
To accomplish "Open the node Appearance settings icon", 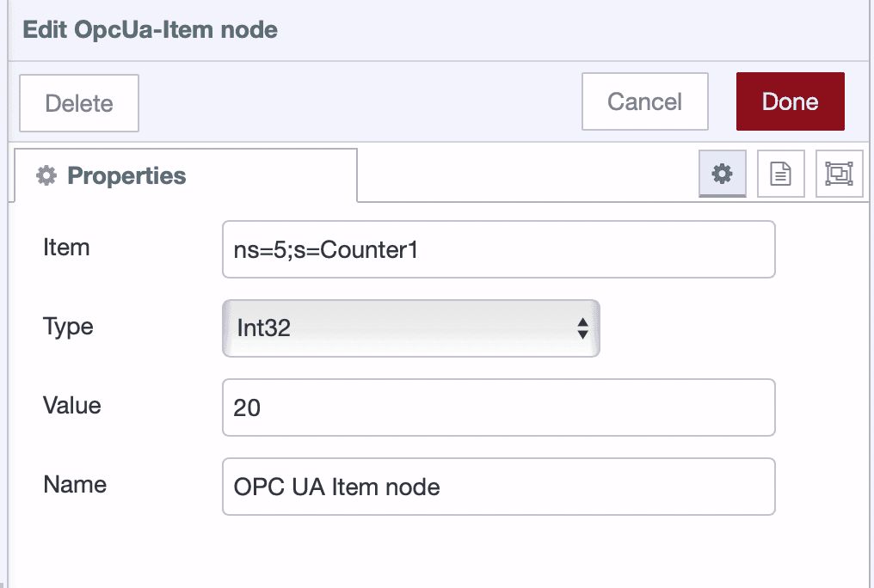I will coord(839,174).
